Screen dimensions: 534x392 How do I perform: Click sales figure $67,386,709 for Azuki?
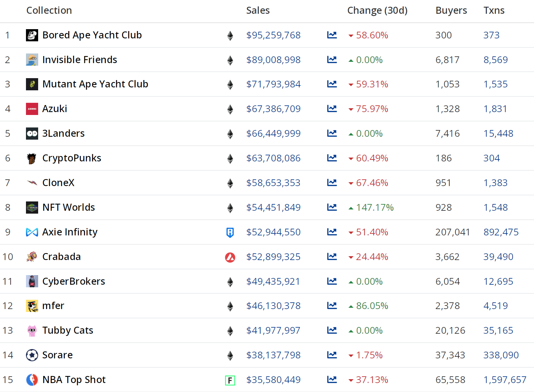pos(273,109)
